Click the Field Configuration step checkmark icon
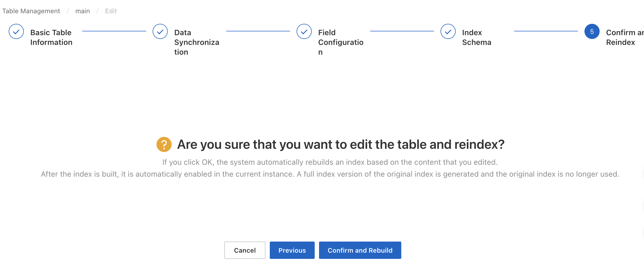Screen dimensions: 644x277 304,32
